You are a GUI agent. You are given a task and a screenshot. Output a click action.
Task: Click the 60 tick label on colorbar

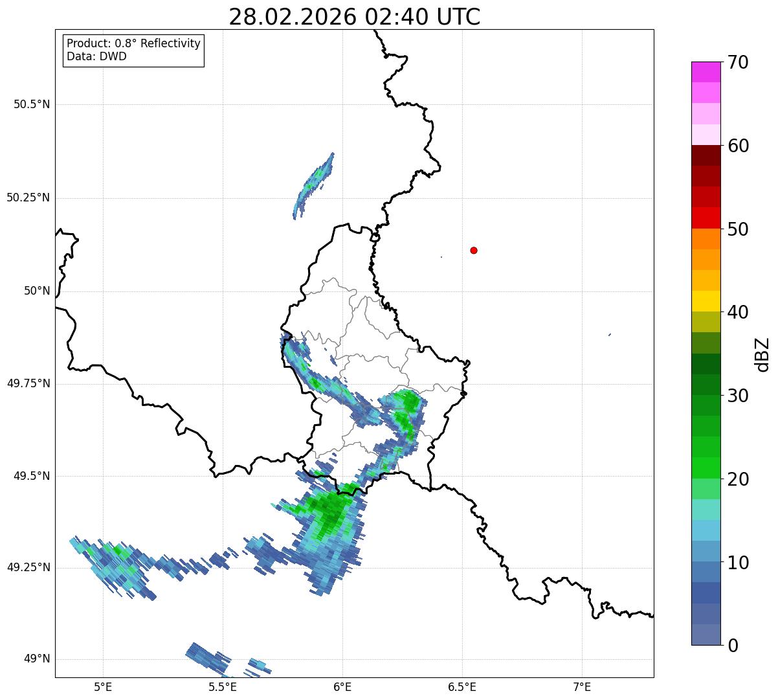pyautogui.click(x=738, y=146)
